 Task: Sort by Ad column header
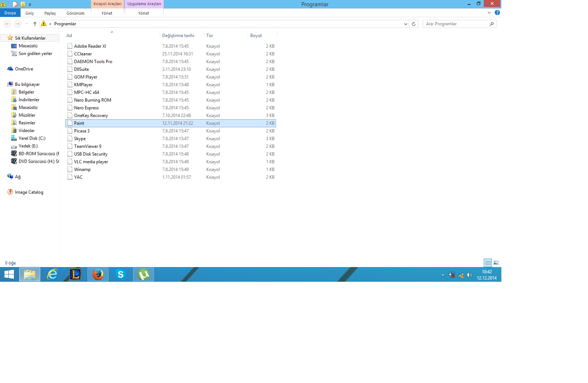pyautogui.click(x=112, y=36)
